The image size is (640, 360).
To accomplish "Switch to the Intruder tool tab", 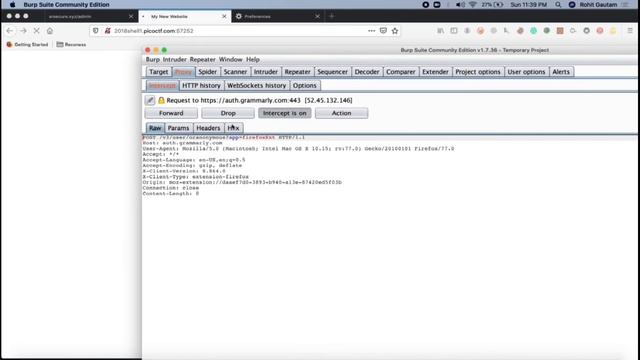I will pyautogui.click(x=266, y=72).
